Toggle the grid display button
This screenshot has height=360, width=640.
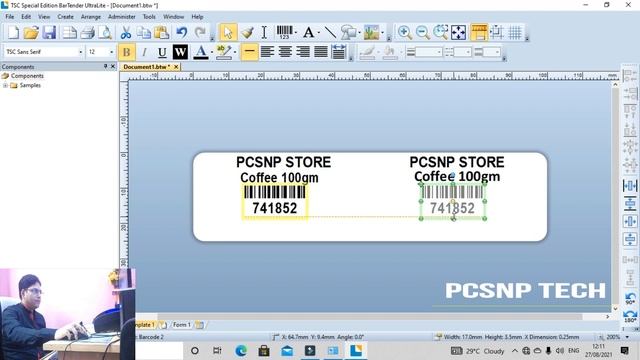[x=515, y=33]
